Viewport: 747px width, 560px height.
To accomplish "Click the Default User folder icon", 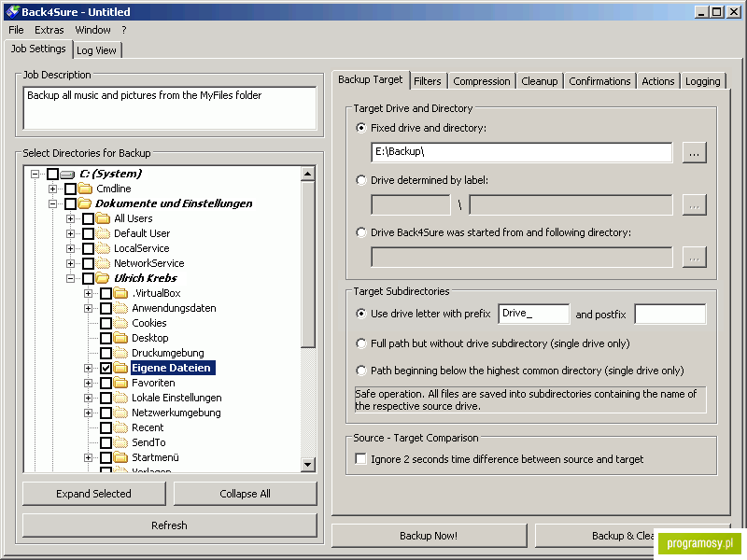I will tap(103, 233).
